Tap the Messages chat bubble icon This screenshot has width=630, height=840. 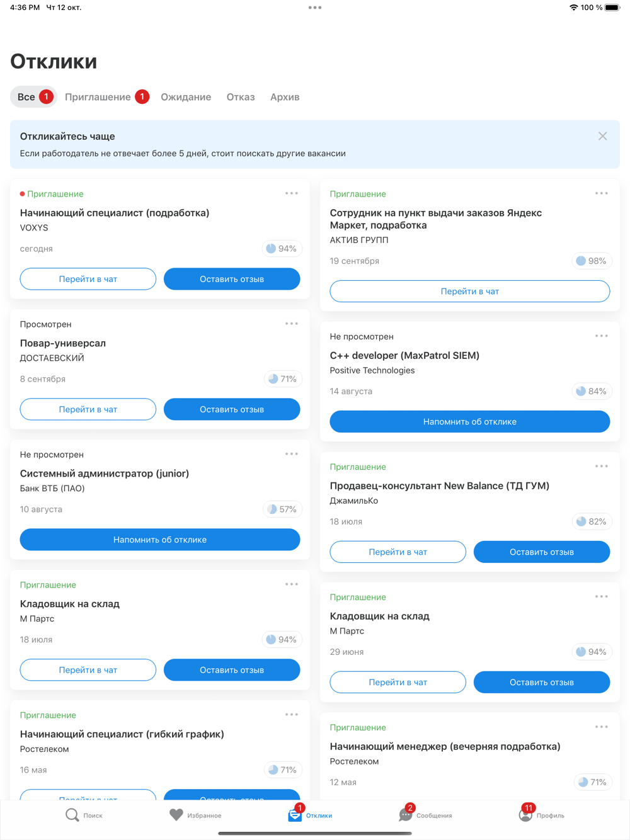tap(405, 815)
